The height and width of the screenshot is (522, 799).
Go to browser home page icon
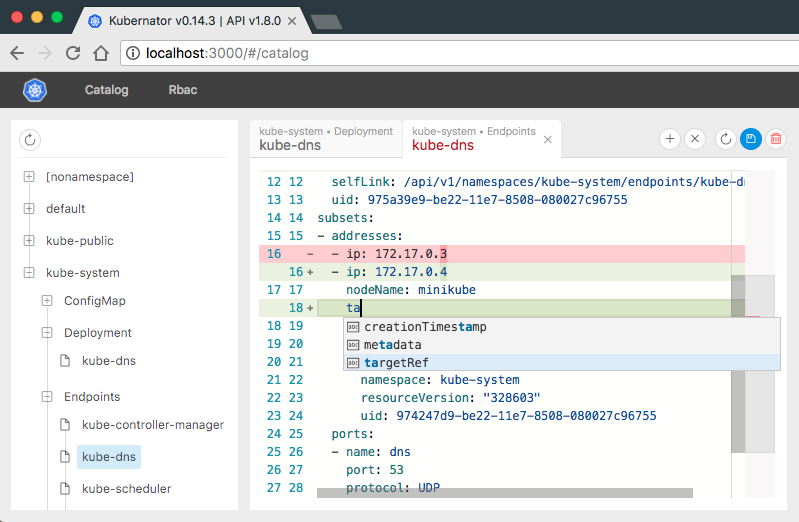(x=100, y=53)
